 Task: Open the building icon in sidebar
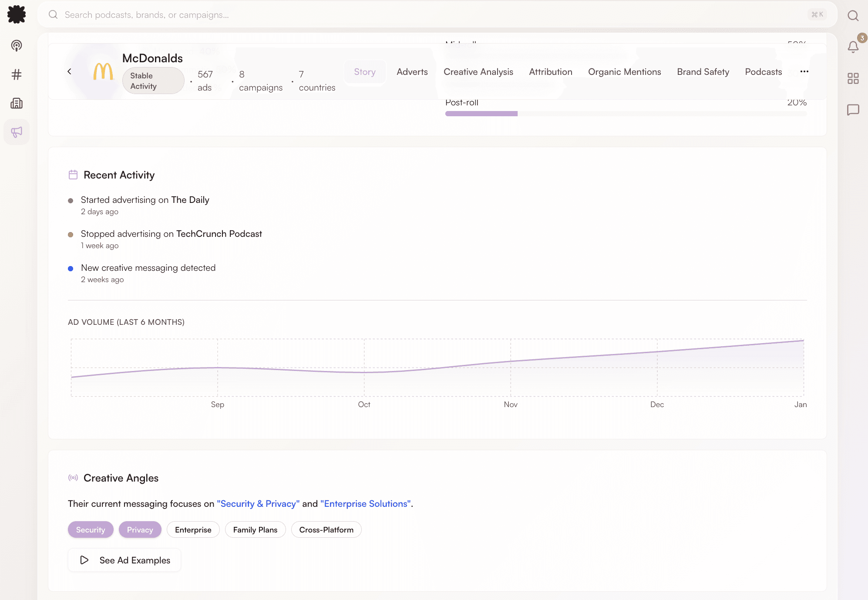tap(17, 103)
